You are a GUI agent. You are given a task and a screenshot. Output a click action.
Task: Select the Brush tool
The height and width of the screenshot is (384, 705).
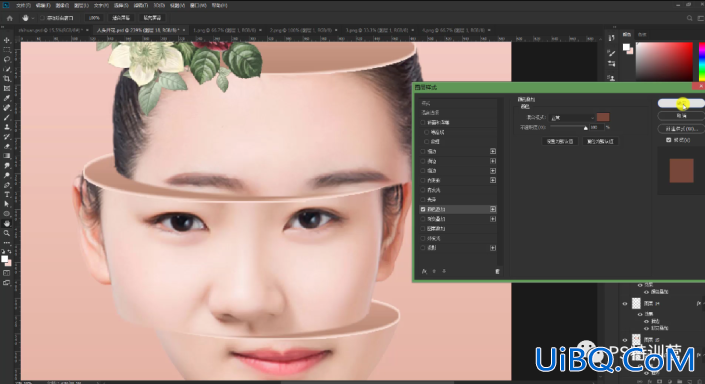click(x=7, y=117)
